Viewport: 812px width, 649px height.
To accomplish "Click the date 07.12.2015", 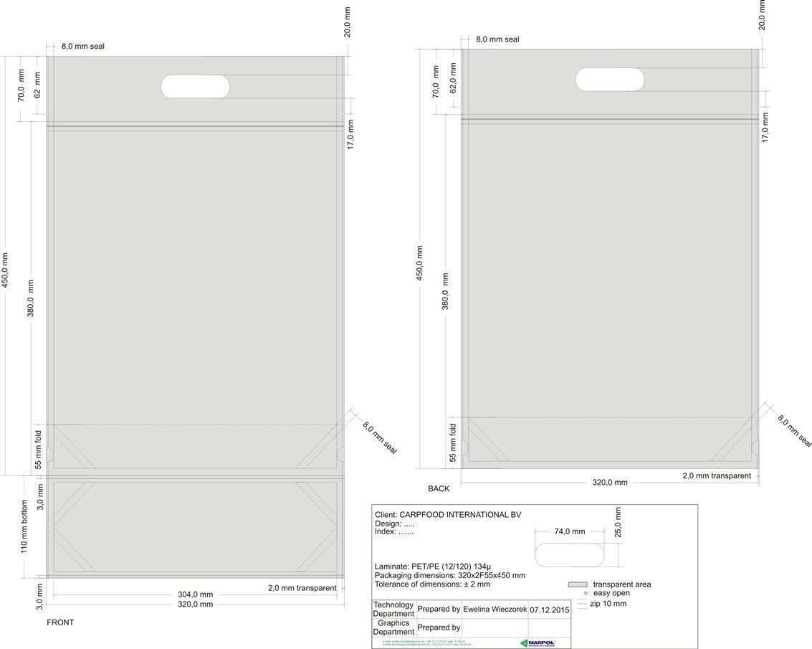I will pyautogui.click(x=549, y=609).
